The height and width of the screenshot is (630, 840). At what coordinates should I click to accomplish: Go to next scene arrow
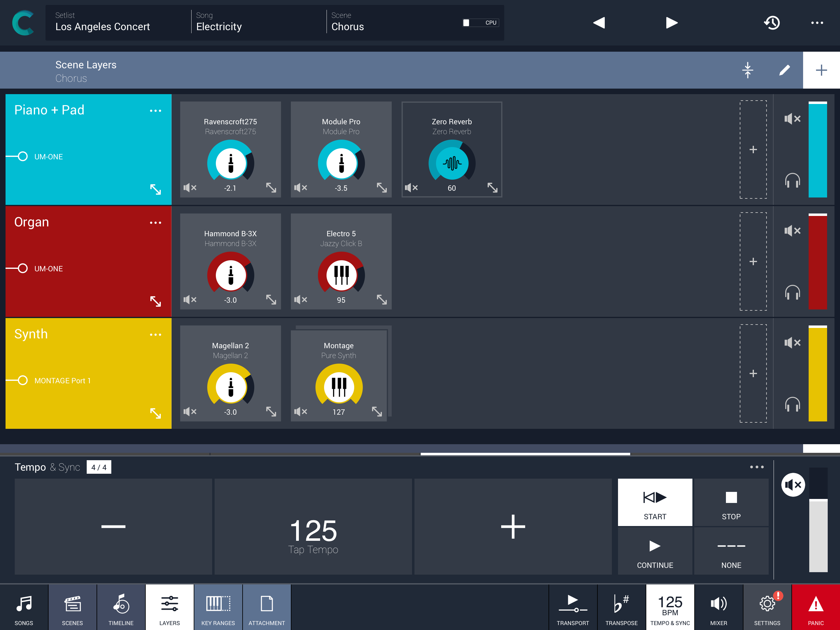[672, 23]
